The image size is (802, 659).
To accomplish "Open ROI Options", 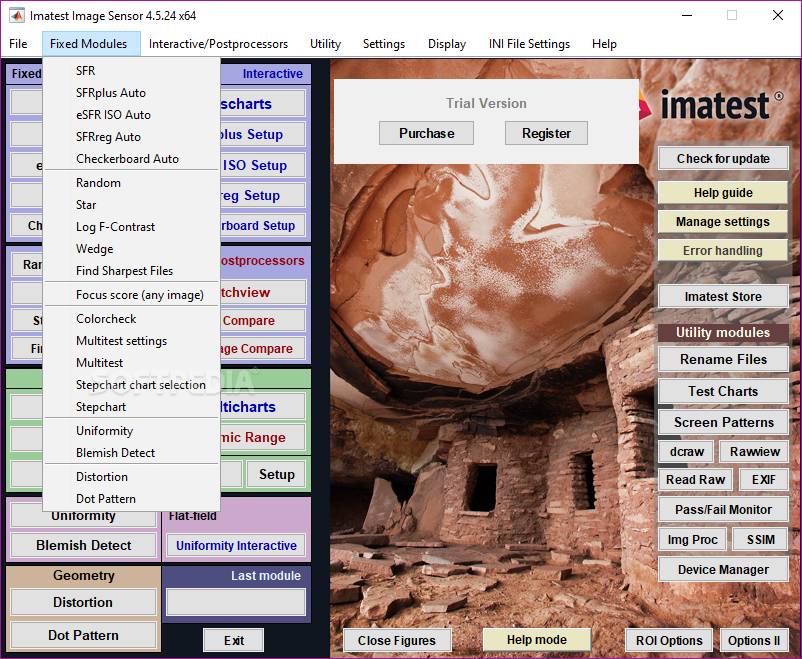I will pyautogui.click(x=669, y=641).
